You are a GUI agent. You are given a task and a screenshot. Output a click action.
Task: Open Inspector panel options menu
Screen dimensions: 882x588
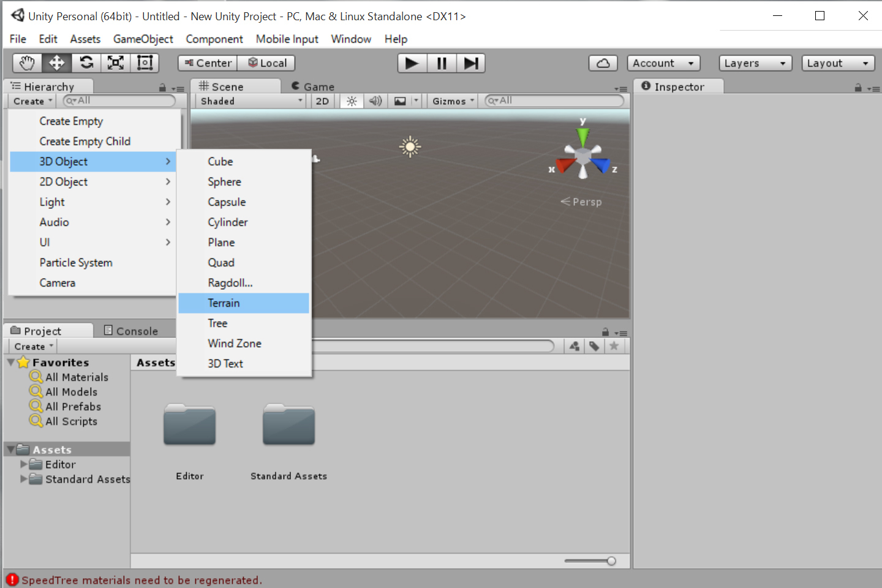pyautogui.click(x=874, y=89)
